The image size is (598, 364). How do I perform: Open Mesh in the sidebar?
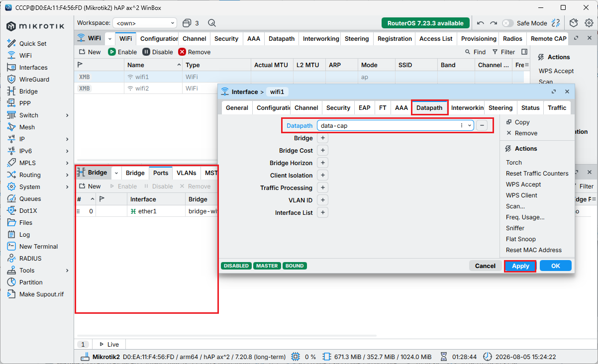coord(27,127)
